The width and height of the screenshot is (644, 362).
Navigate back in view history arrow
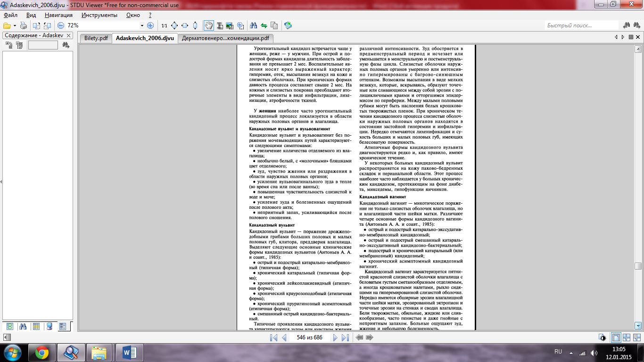click(x=360, y=337)
